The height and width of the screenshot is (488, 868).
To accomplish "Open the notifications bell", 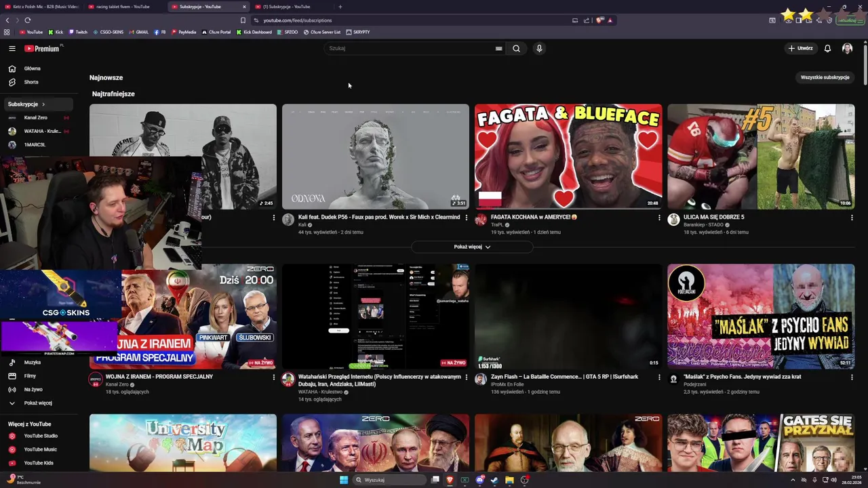I will point(827,48).
